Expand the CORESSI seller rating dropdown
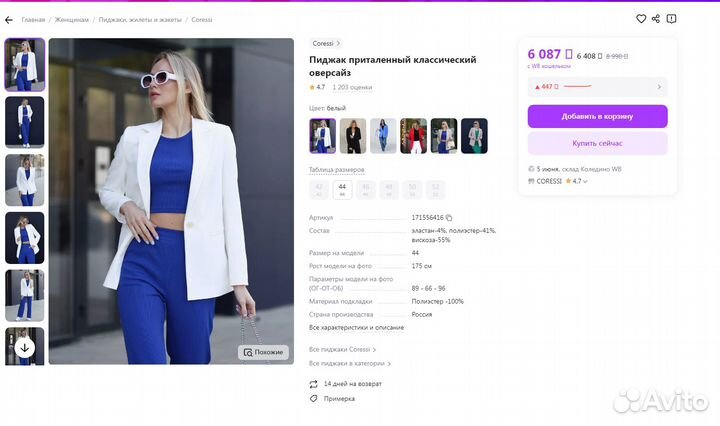 point(585,181)
